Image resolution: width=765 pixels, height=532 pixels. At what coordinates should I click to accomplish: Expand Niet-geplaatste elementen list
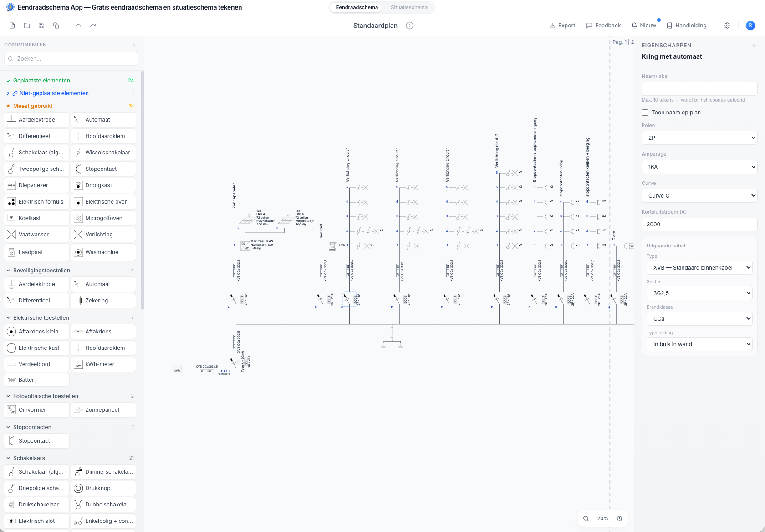pos(70,93)
